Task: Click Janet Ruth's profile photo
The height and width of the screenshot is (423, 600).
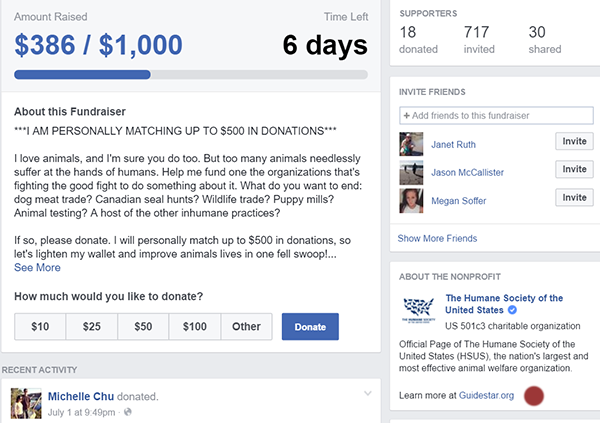Action: pyautogui.click(x=411, y=144)
